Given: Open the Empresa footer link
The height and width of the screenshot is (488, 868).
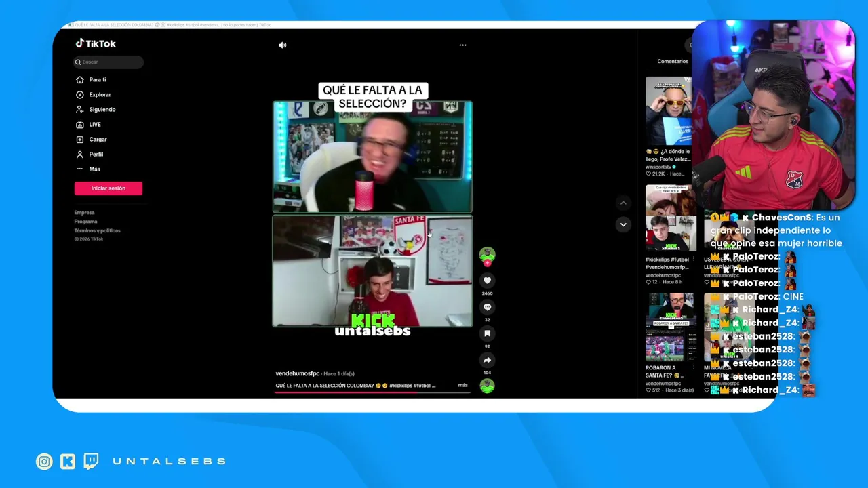Looking at the screenshot, I should 84,213.
